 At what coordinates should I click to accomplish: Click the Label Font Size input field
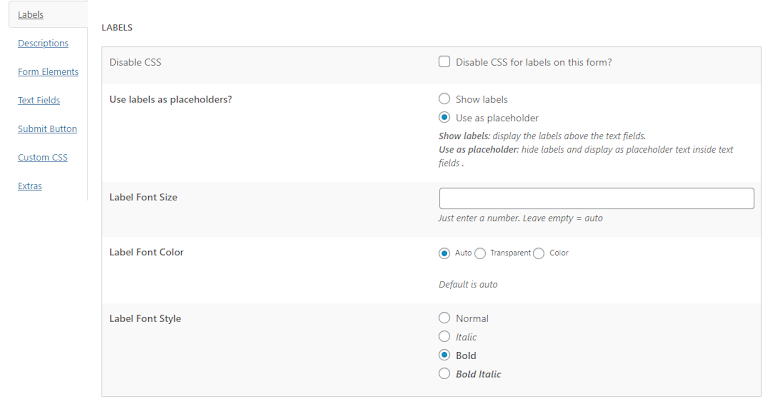[x=596, y=198]
